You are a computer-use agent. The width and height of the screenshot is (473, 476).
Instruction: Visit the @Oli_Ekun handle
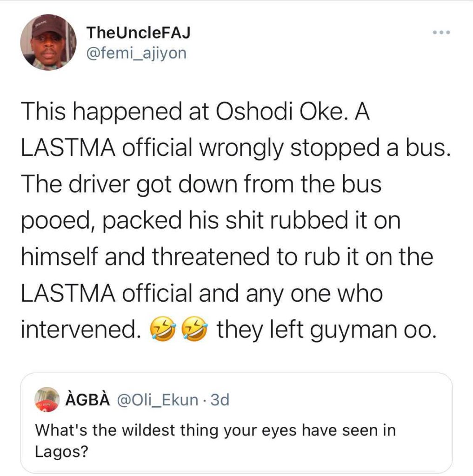159,400
